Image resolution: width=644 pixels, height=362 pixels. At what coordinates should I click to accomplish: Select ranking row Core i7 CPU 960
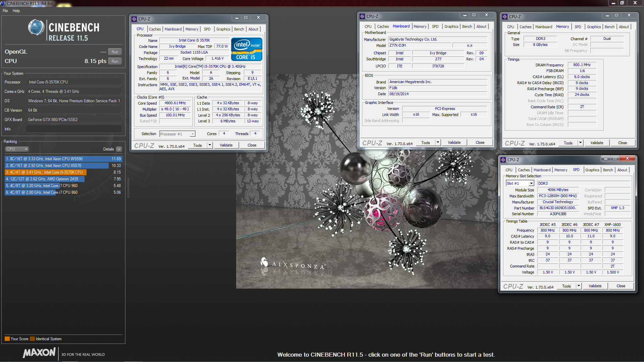[63, 186]
